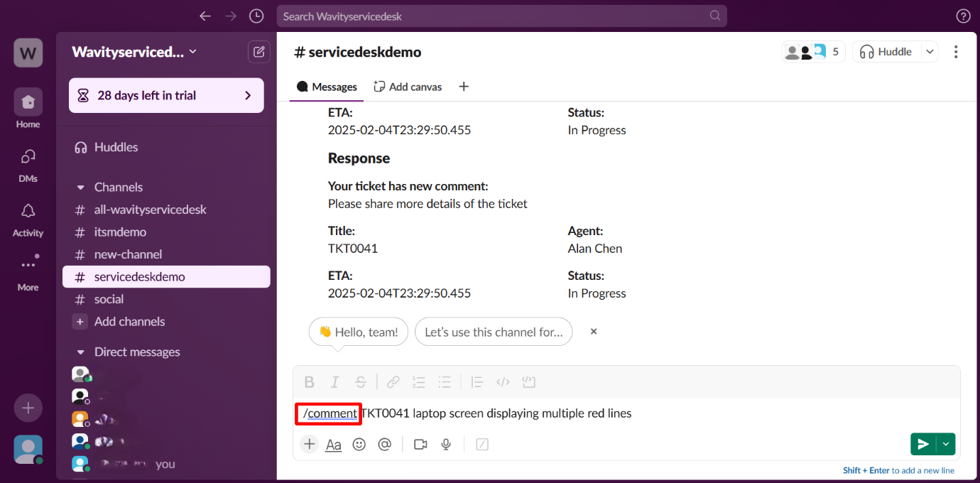Click the Alan Chen agent name

(595, 249)
